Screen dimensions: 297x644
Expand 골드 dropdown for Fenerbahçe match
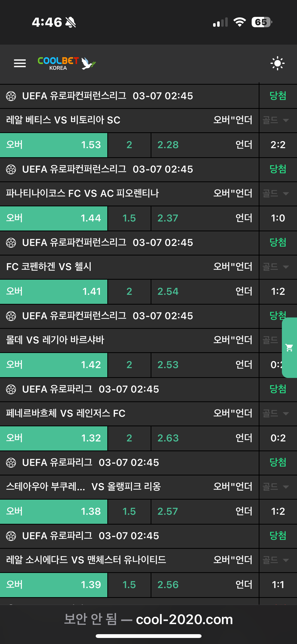pyautogui.click(x=276, y=413)
